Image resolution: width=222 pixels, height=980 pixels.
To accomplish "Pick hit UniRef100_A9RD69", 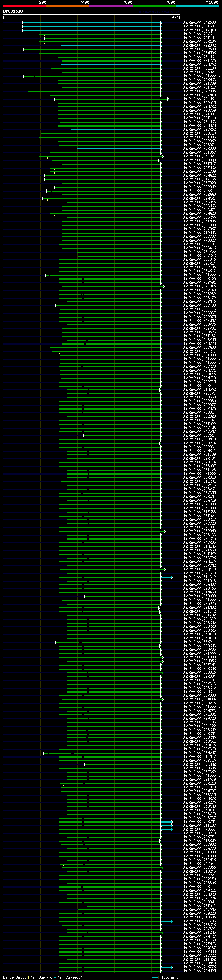I will (199, 141).
